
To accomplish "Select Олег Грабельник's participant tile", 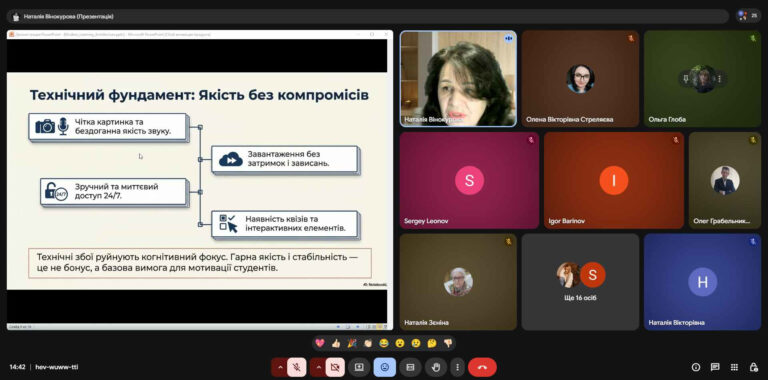I will tap(725, 180).
